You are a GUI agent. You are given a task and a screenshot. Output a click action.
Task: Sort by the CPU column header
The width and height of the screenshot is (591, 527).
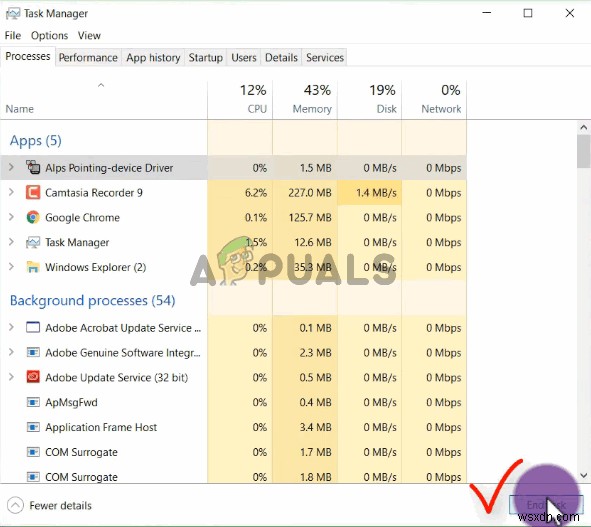point(240,99)
